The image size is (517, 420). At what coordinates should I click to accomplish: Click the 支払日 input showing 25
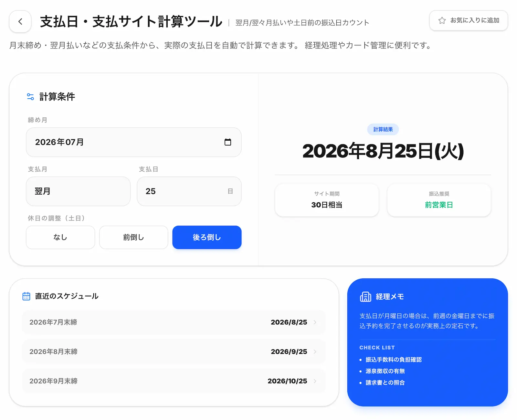(189, 191)
